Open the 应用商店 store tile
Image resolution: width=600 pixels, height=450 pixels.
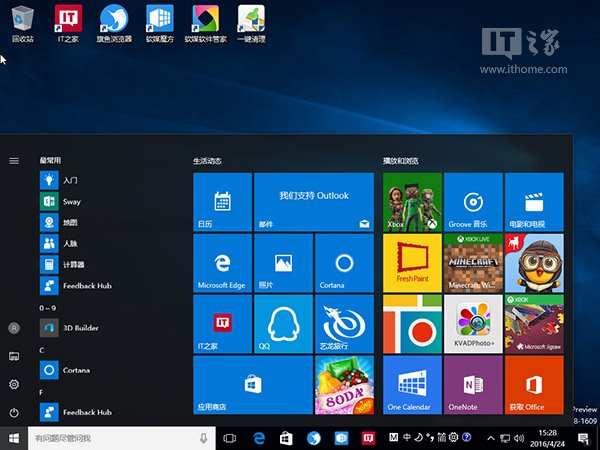(253, 385)
